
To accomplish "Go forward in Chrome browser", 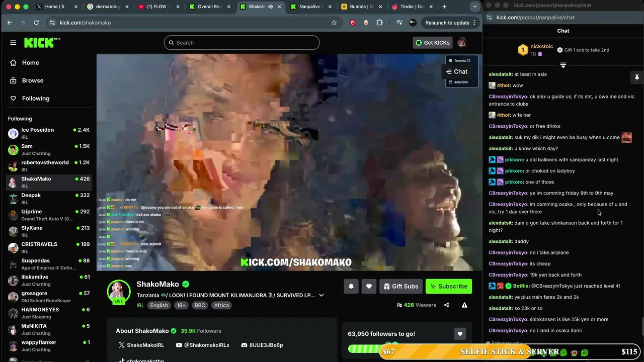I will [23, 23].
